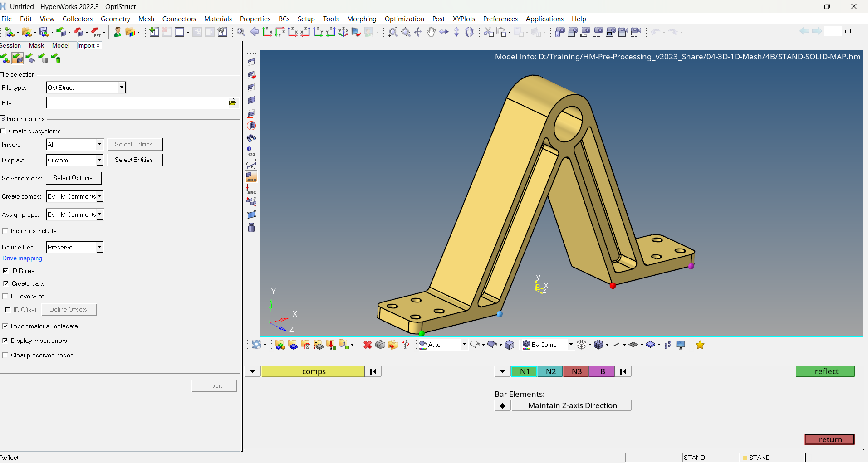Open the By Comp color mode dropdown

(570, 345)
